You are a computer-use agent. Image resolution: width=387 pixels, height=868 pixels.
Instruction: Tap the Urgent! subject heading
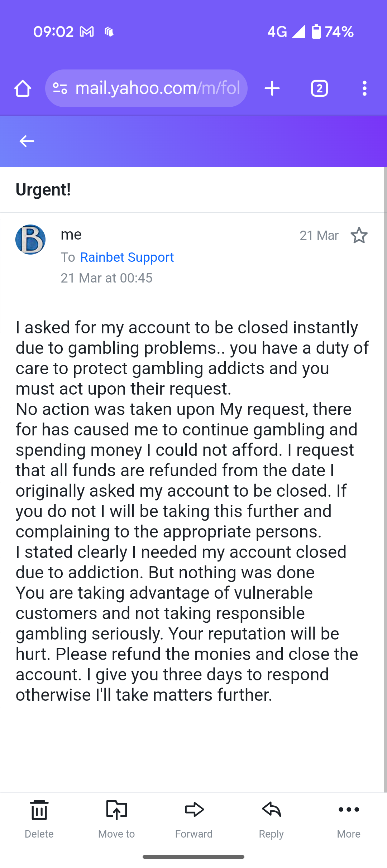43,189
